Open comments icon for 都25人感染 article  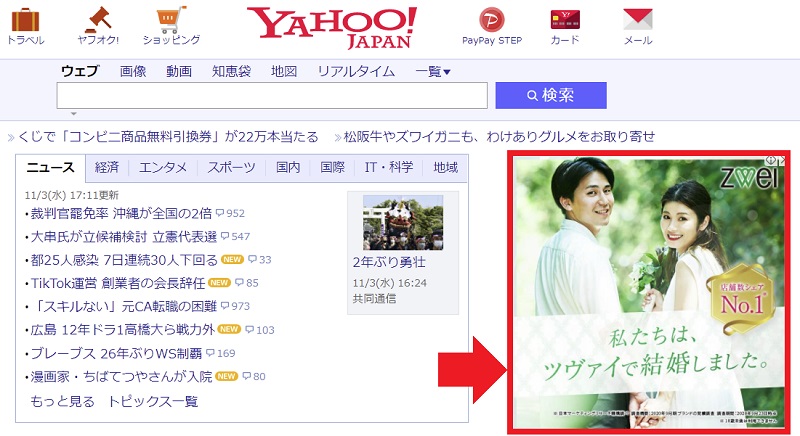click(252, 260)
